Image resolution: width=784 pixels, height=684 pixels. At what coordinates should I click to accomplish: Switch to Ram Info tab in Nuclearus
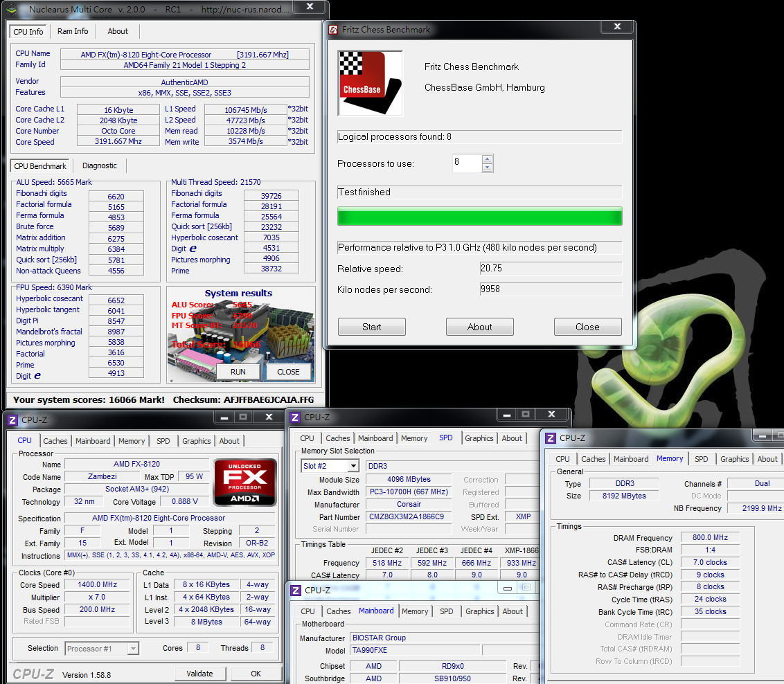[73, 31]
